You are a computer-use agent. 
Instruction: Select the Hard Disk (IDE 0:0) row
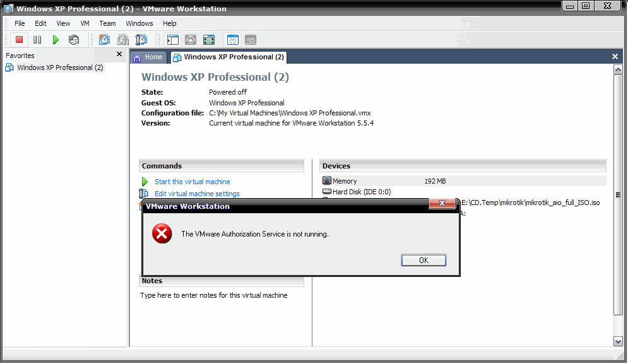[464, 192]
